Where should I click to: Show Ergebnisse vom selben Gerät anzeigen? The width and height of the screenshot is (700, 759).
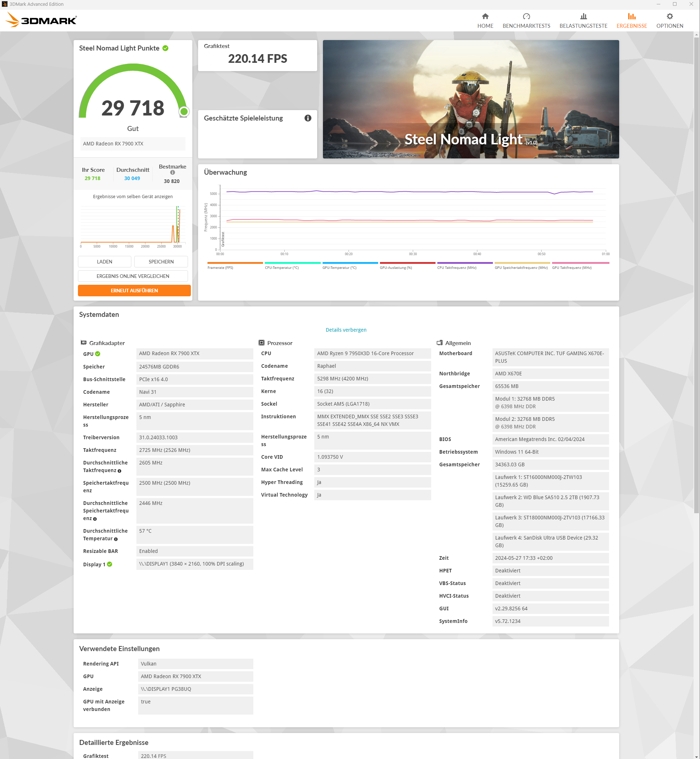coord(132,196)
